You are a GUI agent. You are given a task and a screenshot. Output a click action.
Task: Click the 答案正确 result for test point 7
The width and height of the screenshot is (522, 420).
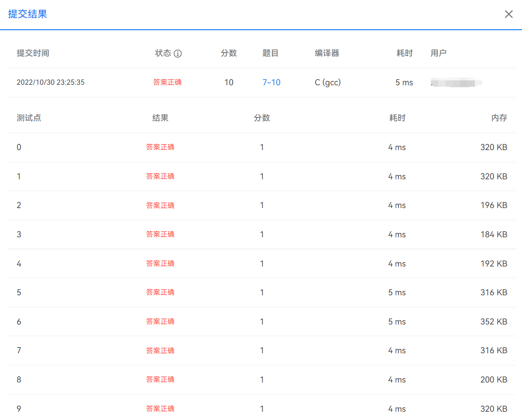tap(160, 350)
